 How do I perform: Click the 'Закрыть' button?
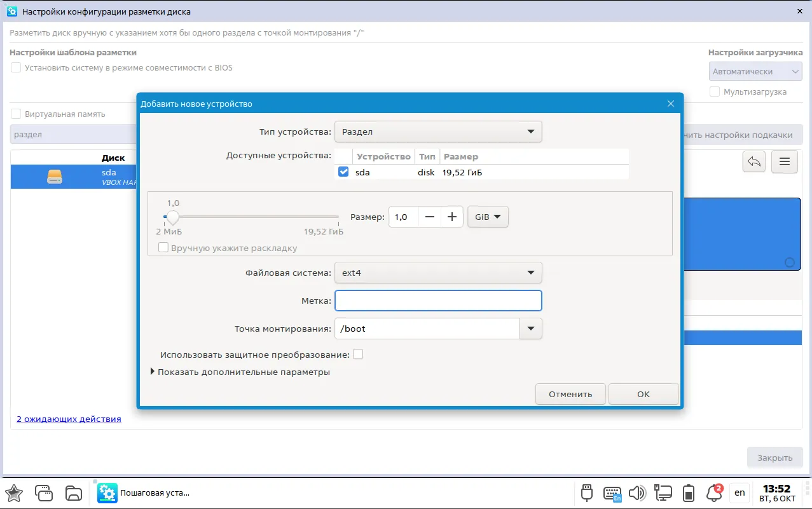(774, 458)
